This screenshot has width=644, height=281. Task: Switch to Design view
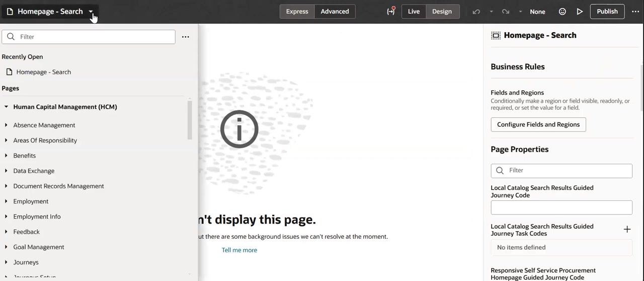tap(442, 12)
